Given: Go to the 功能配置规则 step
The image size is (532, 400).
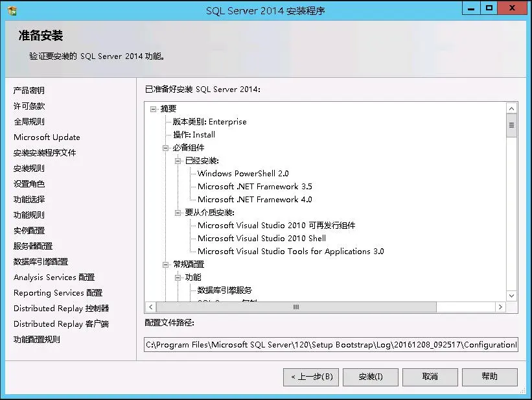Looking at the screenshot, I should click(37, 340).
